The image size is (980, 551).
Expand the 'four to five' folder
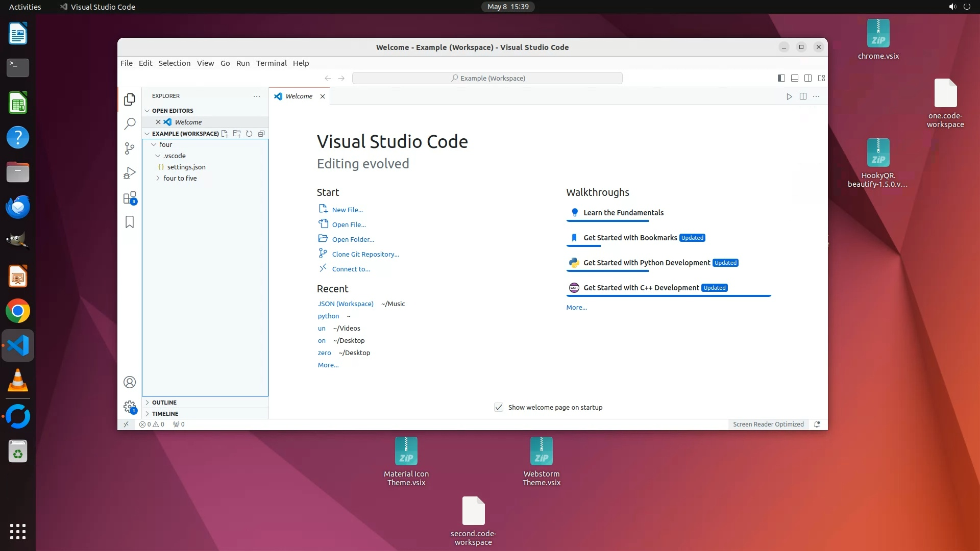180,178
